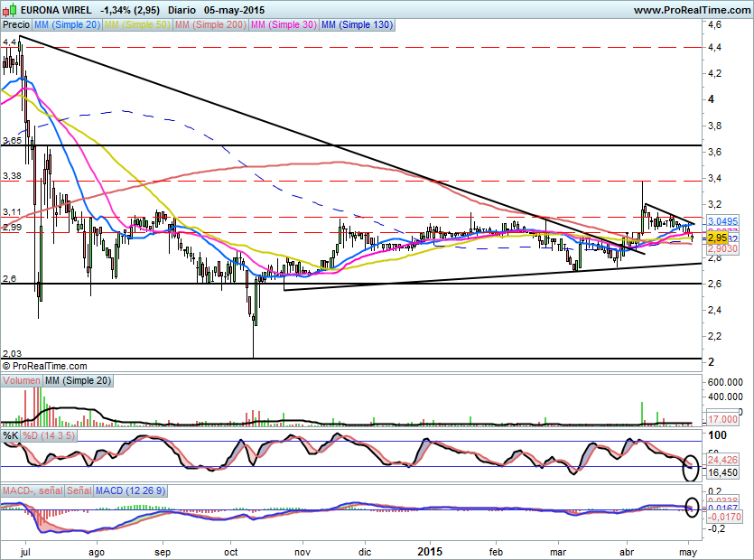Select the MM (Simple 130) label
754x560 pixels.
click(x=358, y=24)
